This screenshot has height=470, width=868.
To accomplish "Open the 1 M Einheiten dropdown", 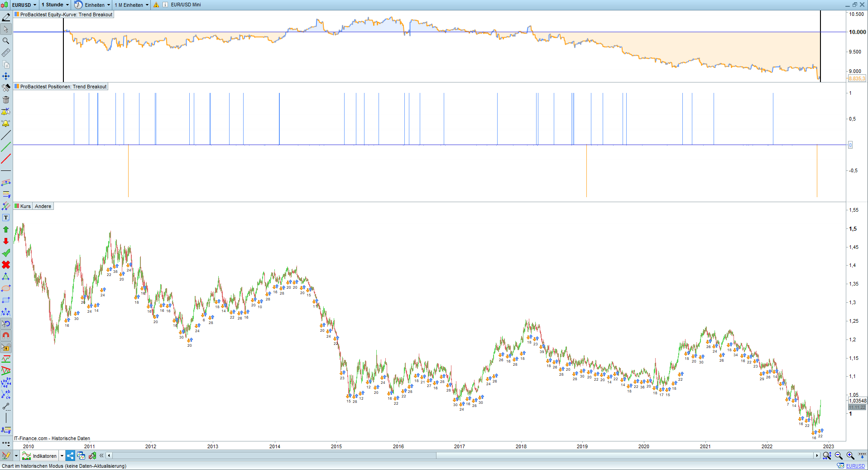I will click(131, 5).
